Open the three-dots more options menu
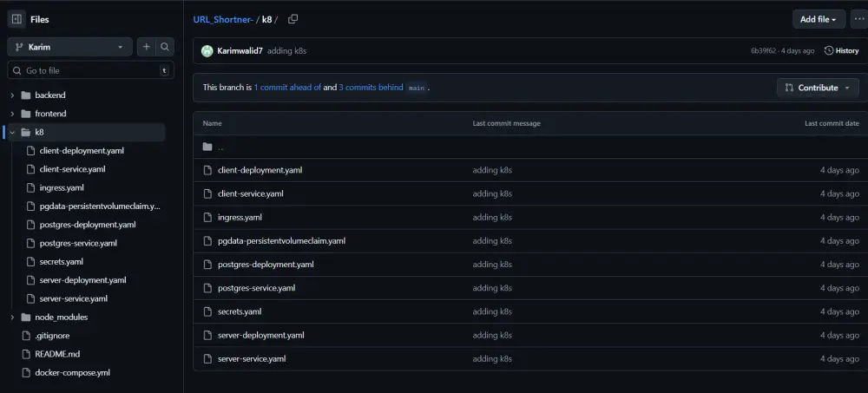The height and width of the screenshot is (393, 868). [x=858, y=19]
